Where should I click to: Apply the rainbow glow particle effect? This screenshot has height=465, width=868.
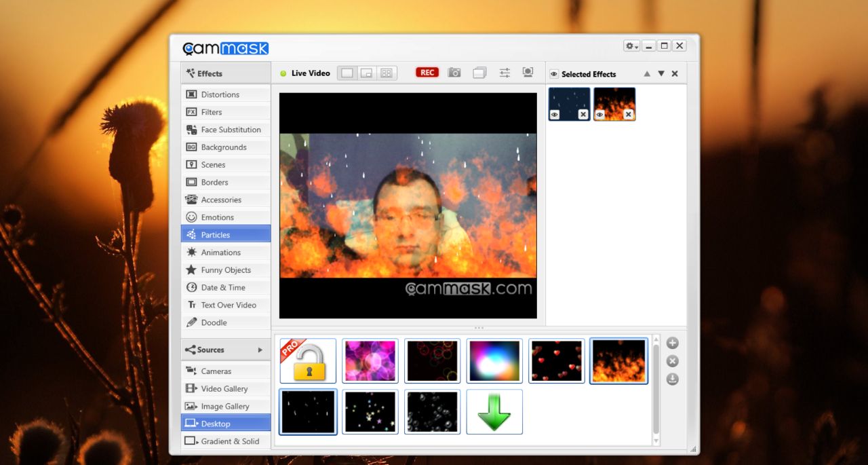(494, 361)
